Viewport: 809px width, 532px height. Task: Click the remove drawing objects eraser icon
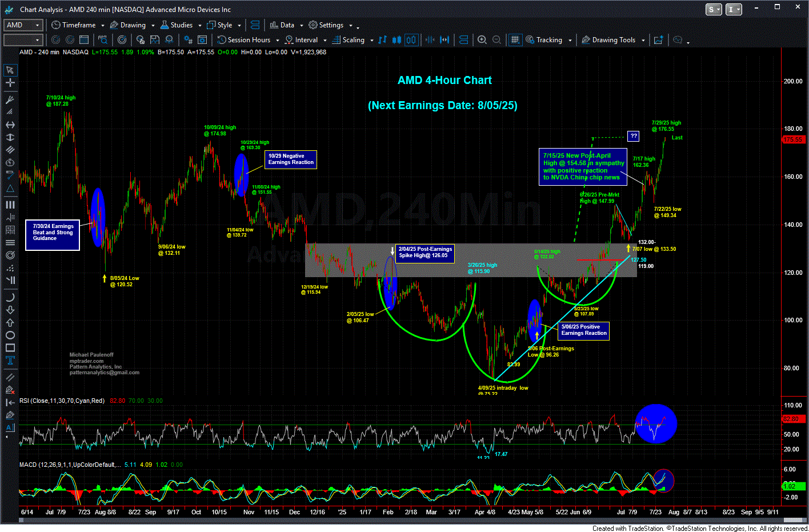coord(10,390)
